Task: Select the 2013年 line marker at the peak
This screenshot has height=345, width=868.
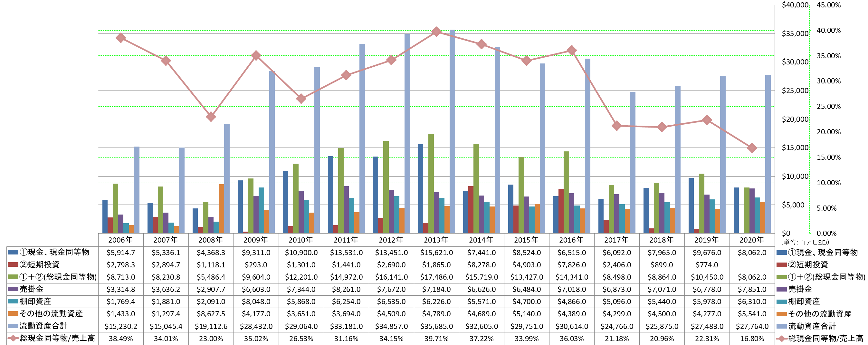Action: click(436, 32)
